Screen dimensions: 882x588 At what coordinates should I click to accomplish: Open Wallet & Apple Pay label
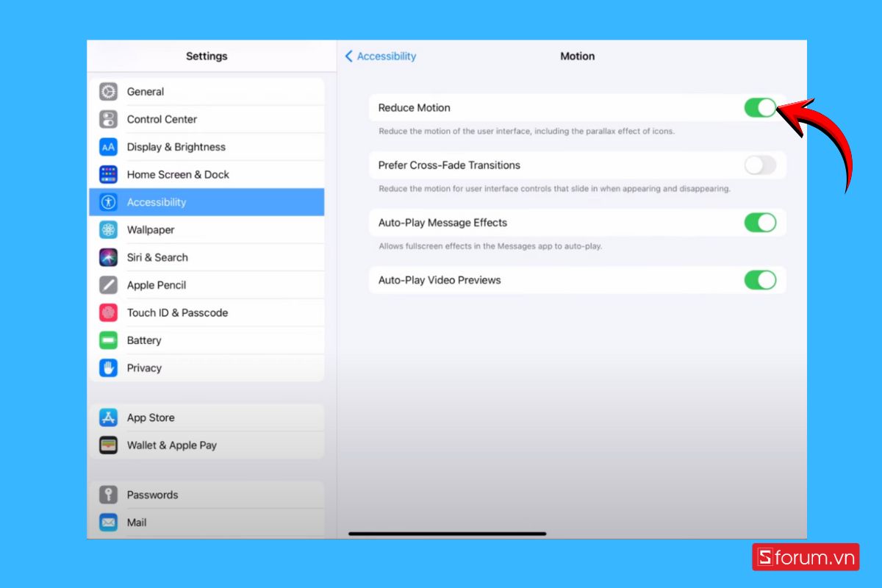(172, 445)
